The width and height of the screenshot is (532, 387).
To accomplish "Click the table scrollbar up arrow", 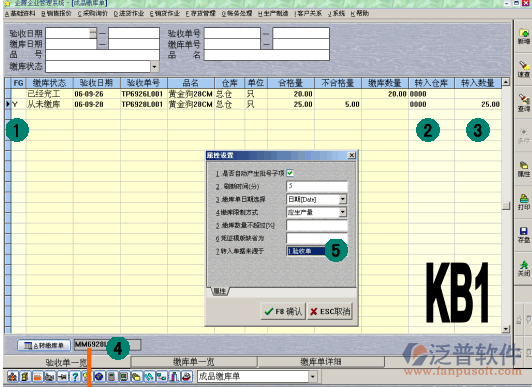I will pos(506,82).
